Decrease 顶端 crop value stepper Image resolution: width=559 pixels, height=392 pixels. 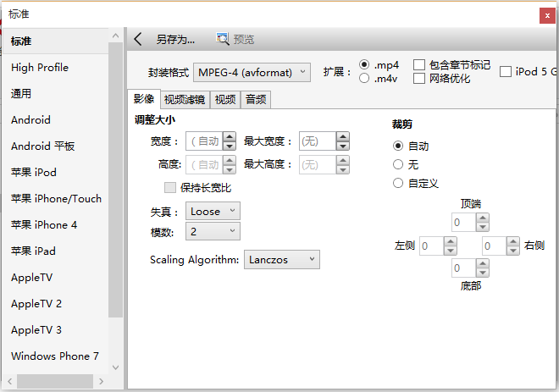pos(483,227)
